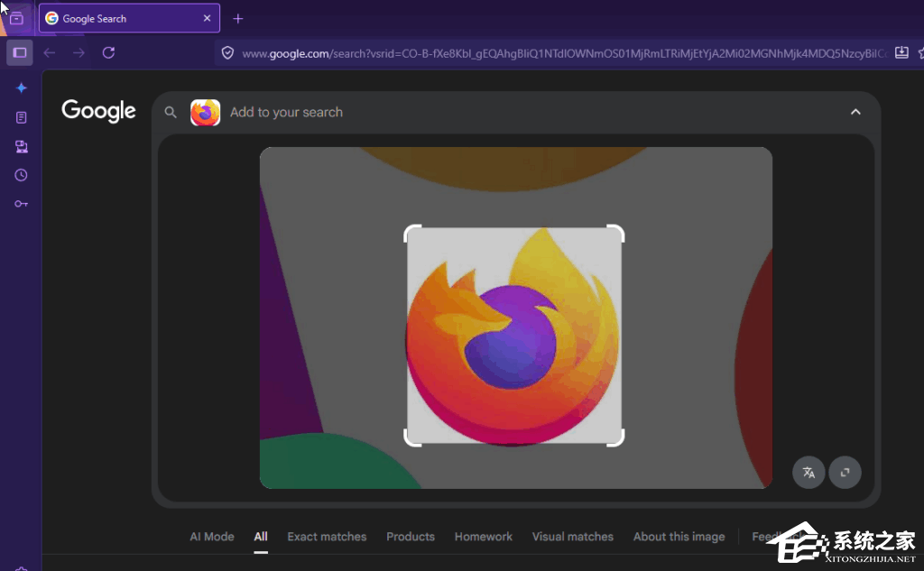The width and height of the screenshot is (924, 571).
Task: Toggle the sidebar visibility button in toolbar
Action: 19,51
